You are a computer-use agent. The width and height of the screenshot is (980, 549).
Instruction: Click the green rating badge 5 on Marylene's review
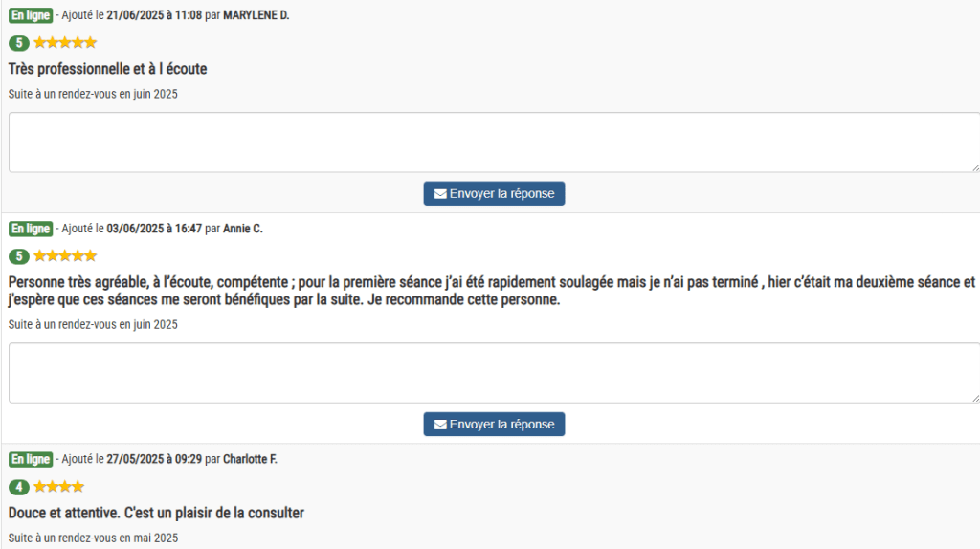click(19, 43)
